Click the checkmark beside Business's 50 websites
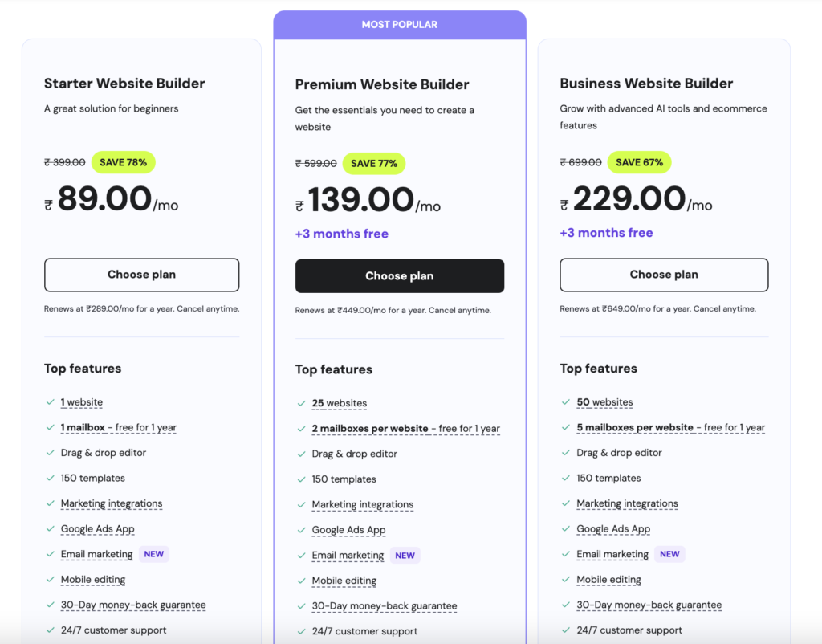The image size is (822, 644). (x=567, y=402)
